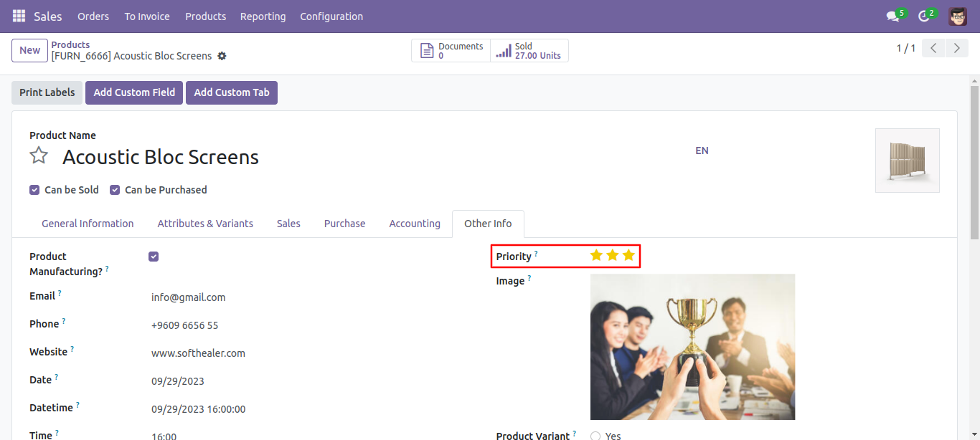980x440 pixels.
Task: Open the Products menu
Action: click(x=205, y=16)
